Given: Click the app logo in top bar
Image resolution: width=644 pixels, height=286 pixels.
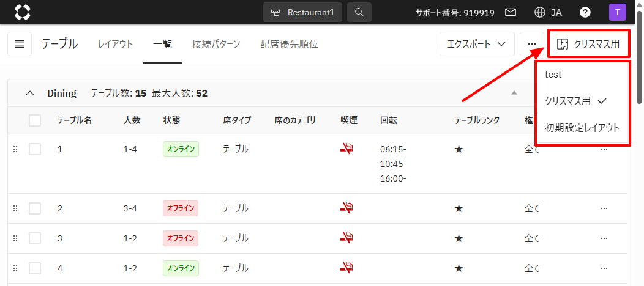Looking at the screenshot, I should (x=23, y=12).
